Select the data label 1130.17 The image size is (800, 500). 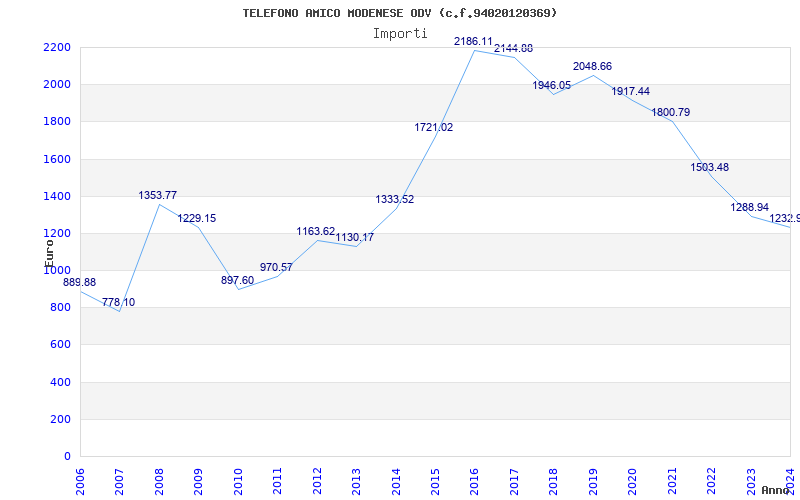(355, 238)
